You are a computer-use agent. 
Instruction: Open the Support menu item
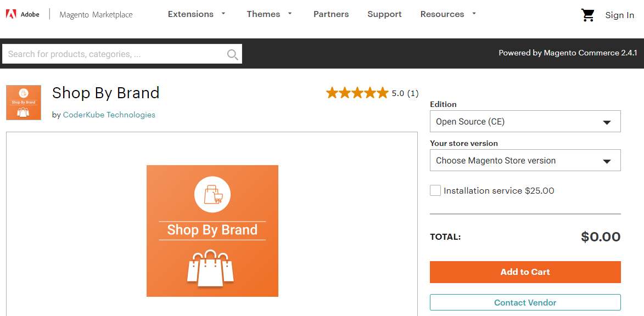pyautogui.click(x=384, y=14)
